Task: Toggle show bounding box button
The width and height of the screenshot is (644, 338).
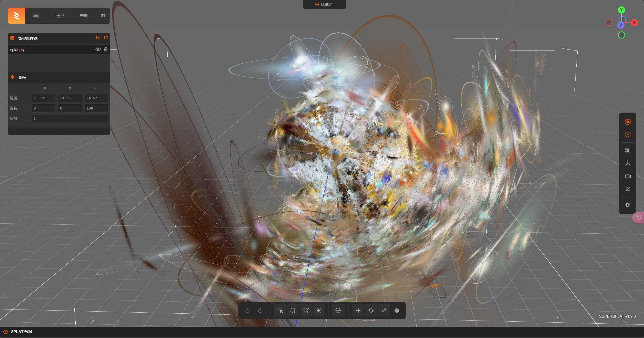Action: tap(628, 134)
